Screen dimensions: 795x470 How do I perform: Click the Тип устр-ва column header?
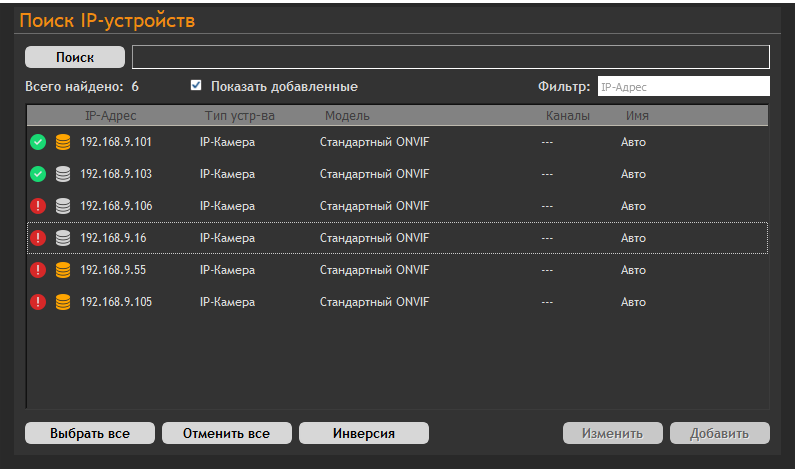(239, 116)
